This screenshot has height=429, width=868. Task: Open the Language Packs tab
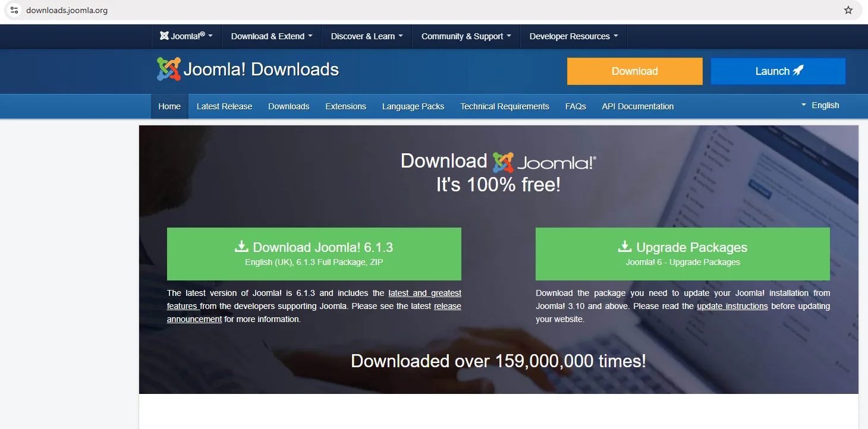[x=413, y=106]
